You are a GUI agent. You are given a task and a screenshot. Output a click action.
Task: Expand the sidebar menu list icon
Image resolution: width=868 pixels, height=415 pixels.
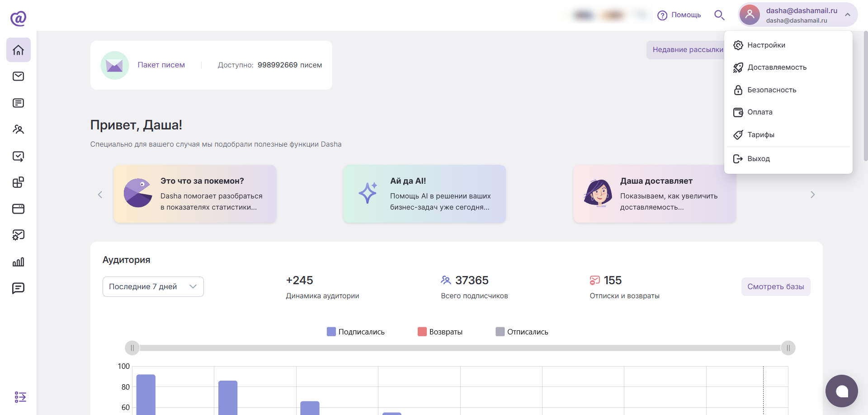coord(20,397)
